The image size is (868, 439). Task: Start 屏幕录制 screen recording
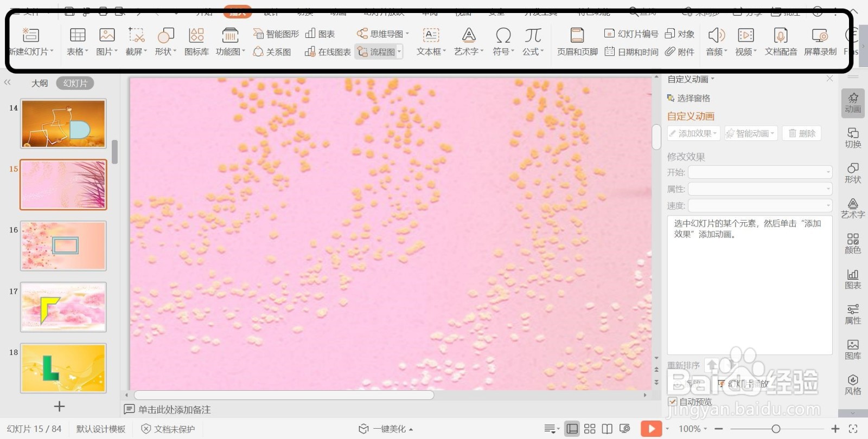(820, 42)
